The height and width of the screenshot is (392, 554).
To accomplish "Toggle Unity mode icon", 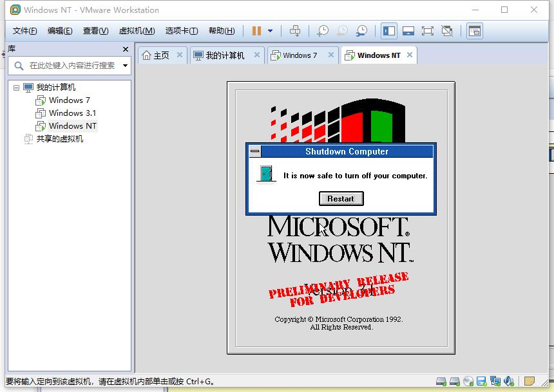I will (447, 31).
